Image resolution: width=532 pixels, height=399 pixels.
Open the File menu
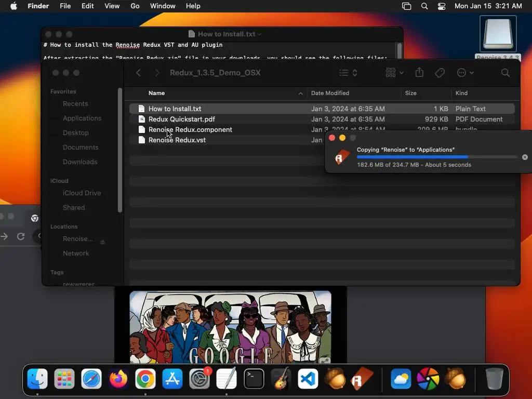(65, 6)
